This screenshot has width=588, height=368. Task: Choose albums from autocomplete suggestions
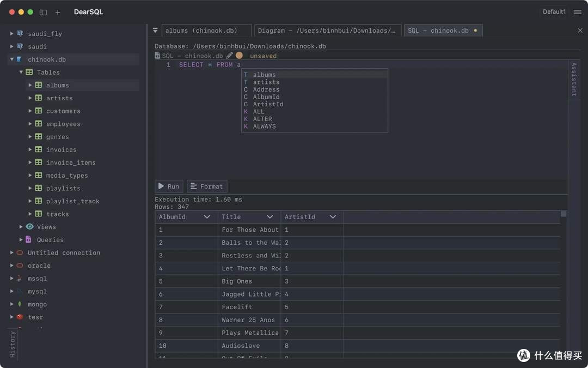click(x=314, y=75)
